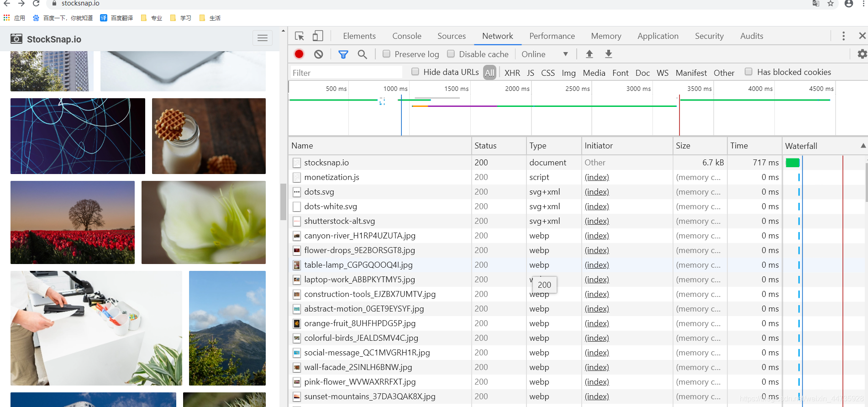Select the sunset-mountains_37DA3QAK8X.jpg request
Screen dimensions: 868x407
(x=578, y=396)
